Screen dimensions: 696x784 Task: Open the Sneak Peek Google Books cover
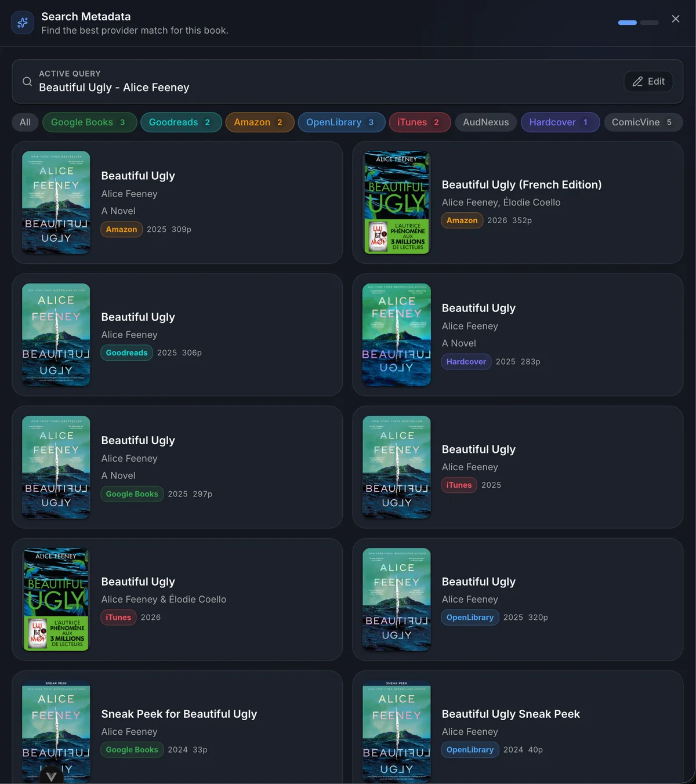coord(56,731)
